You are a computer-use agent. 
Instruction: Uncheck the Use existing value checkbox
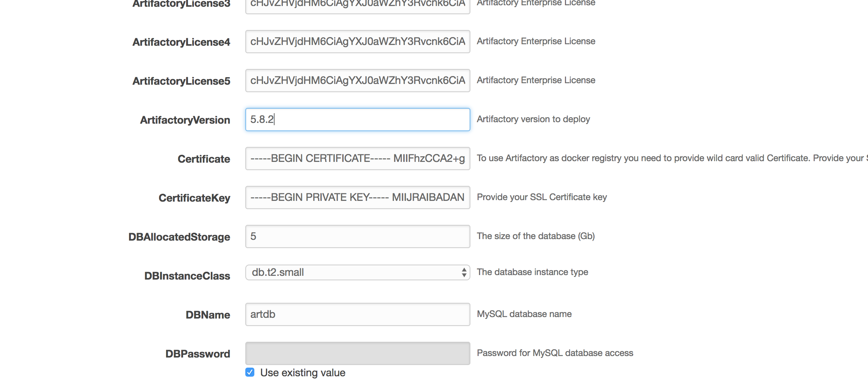250,372
